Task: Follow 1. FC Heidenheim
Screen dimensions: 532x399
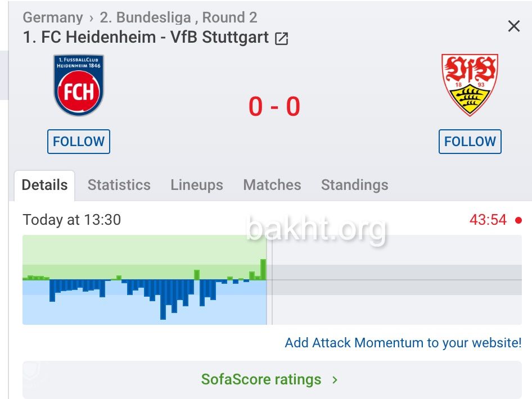Action: 79,142
